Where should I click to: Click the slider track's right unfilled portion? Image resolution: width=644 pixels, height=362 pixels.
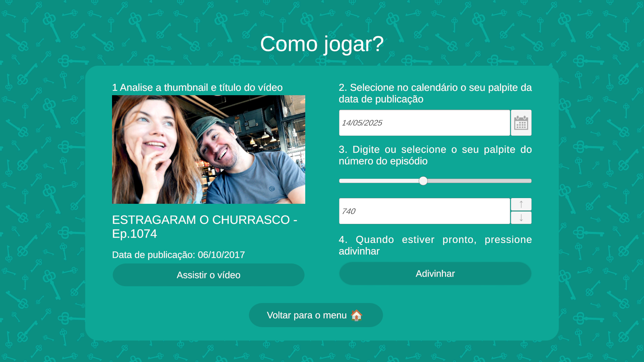[480, 181]
